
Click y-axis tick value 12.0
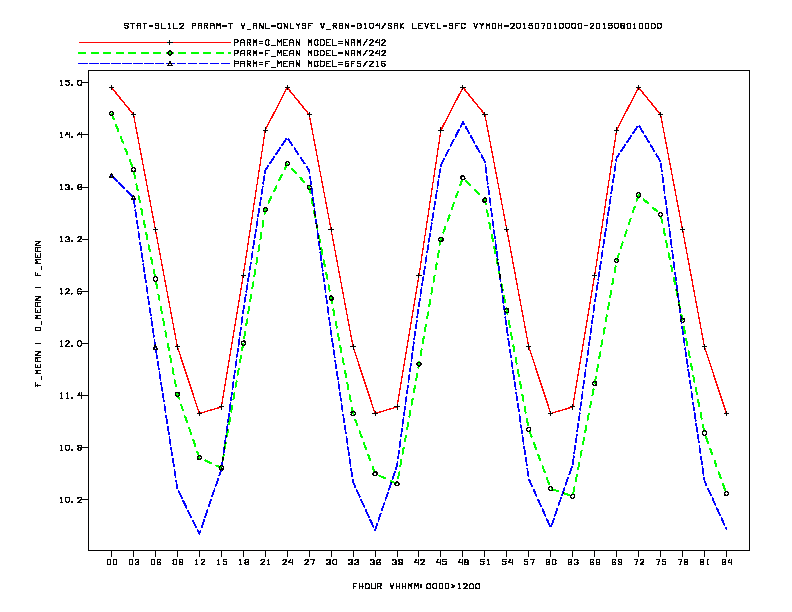point(73,343)
